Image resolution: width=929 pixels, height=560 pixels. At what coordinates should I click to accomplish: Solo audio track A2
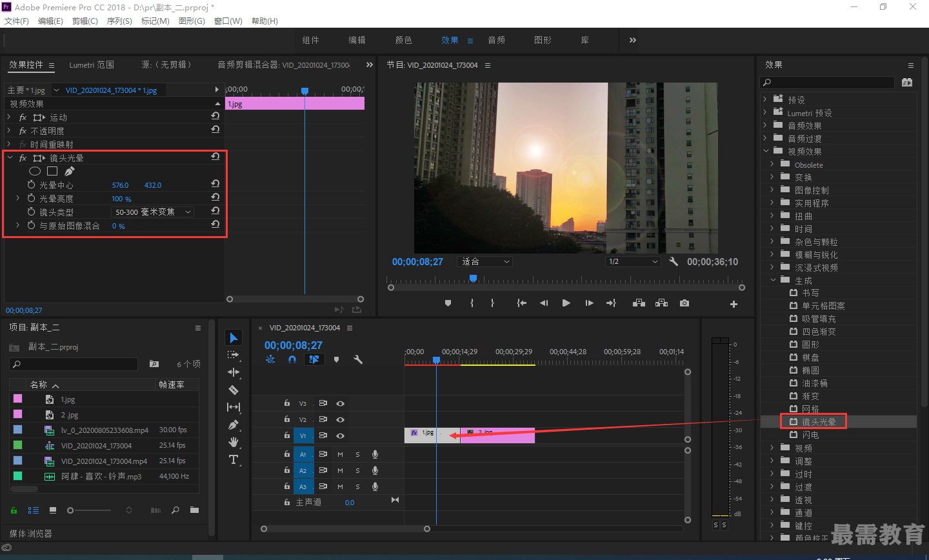click(x=357, y=470)
